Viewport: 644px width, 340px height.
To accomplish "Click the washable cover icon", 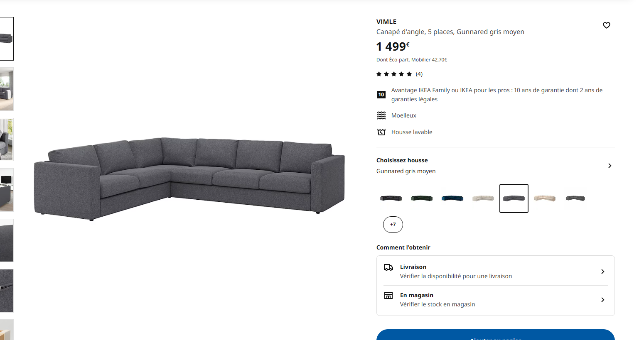I will coord(381,132).
